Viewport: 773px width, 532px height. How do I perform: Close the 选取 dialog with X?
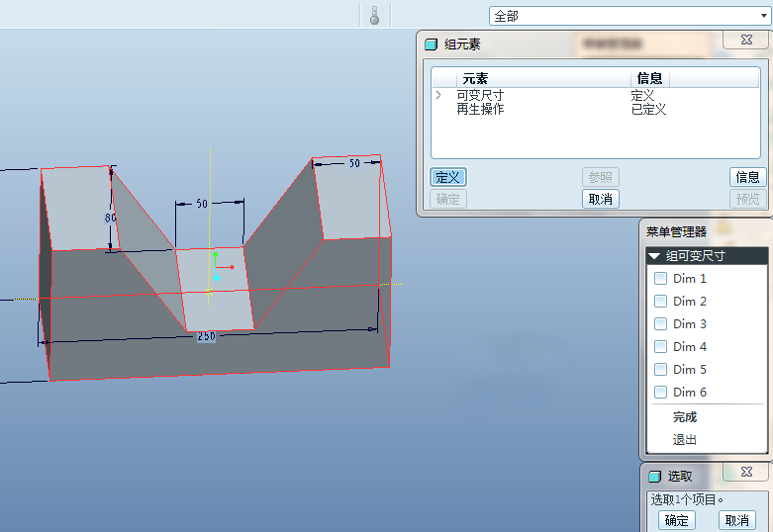[746, 473]
